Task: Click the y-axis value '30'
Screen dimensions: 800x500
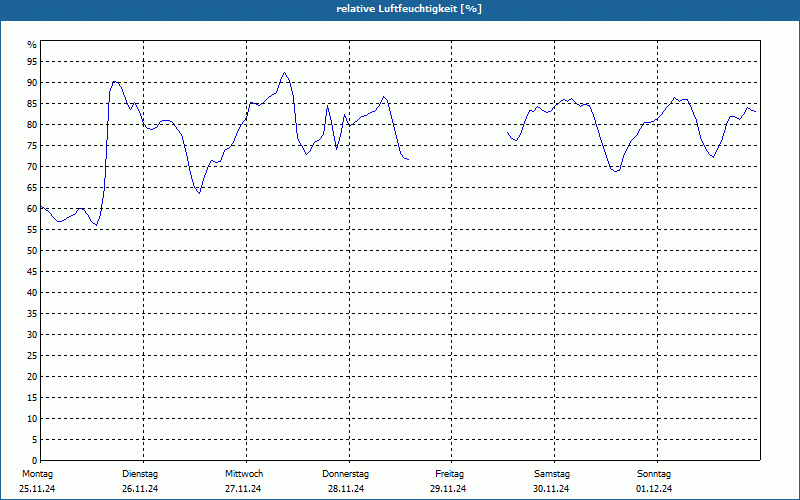Action: (32, 335)
